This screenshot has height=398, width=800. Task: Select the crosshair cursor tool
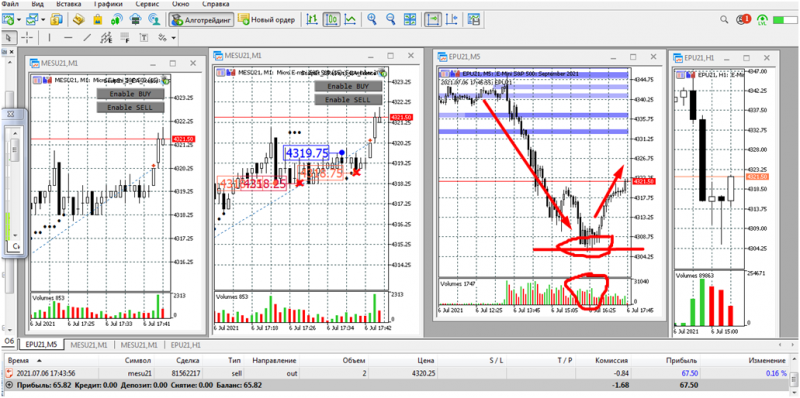(x=27, y=37)
